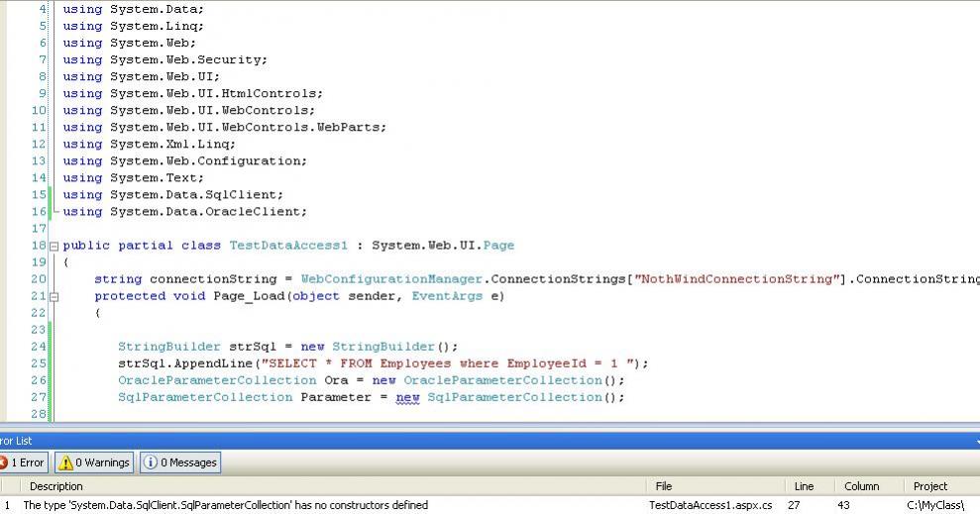
Task: Click the underlined new keyword on line 27
Action: 407,398
